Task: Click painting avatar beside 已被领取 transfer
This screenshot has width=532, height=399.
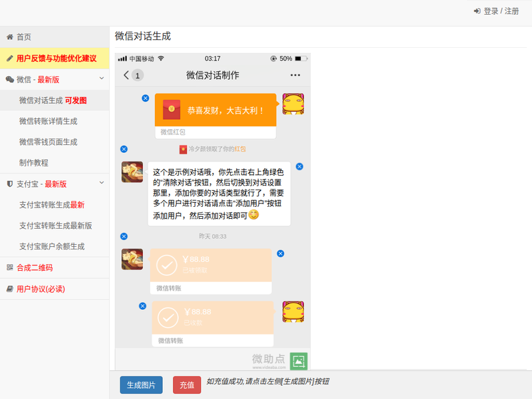Action: coord(132,259)
